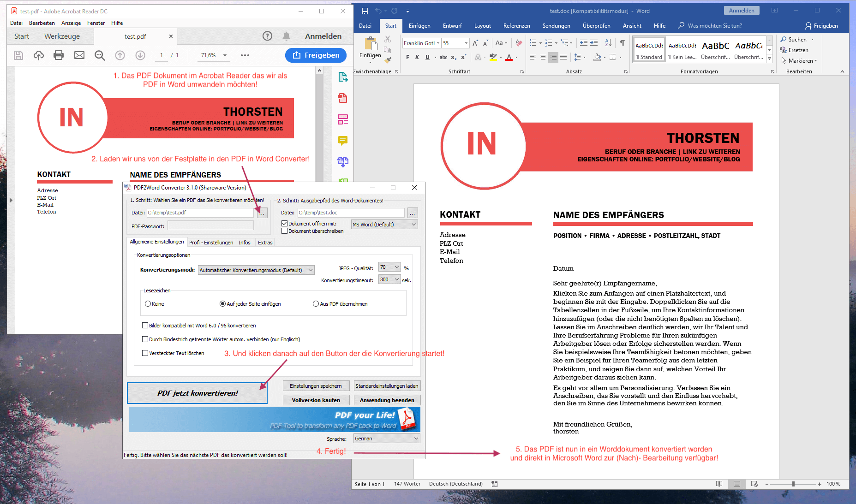This screenshot has width=856, height=504.
Task: Click Word 'Was möchten Sie tun?' search
Action: click(x=710, y=26)
